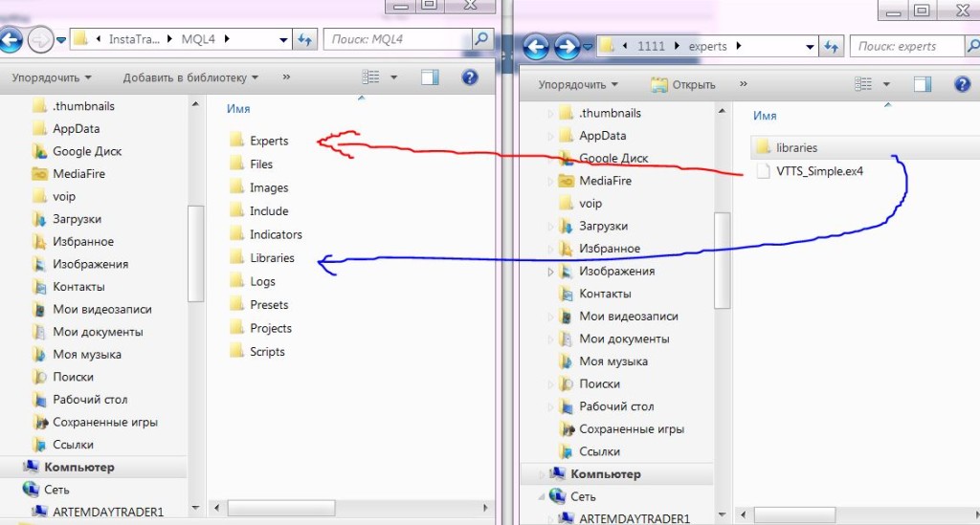Click Открыть button in experts window

[683, 85]
